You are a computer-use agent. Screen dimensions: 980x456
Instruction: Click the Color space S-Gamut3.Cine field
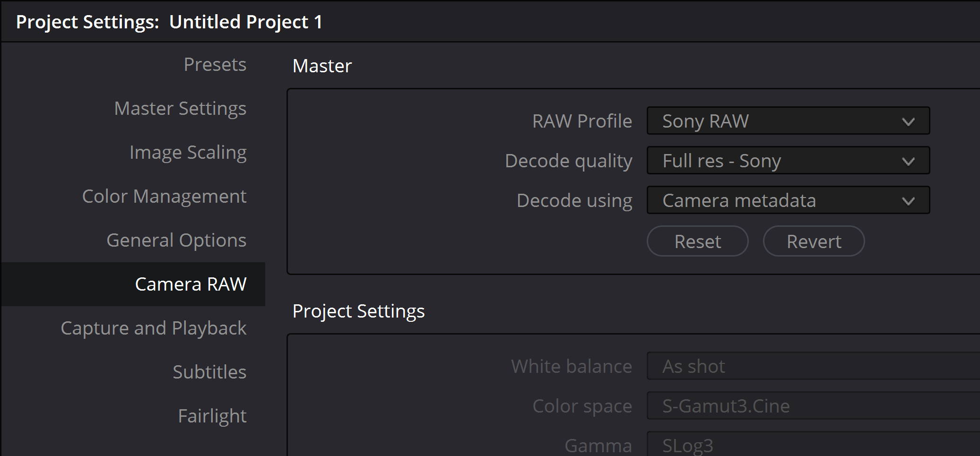[x=812, y=406]
